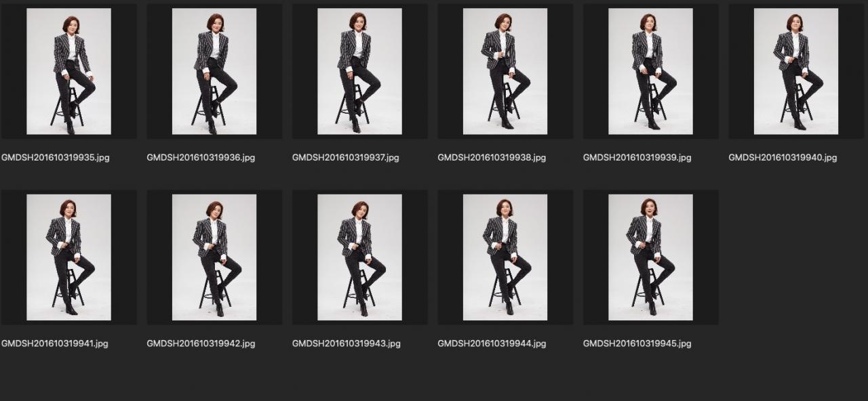The image size is (868, 401).
Task: Click the GMDSH201610319938.jpg name label
Action: (x=492, y=158)
